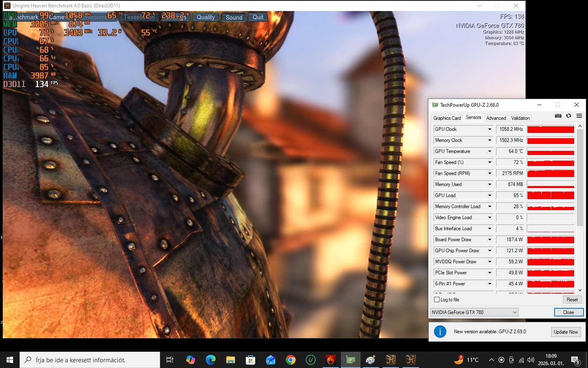The width and height of the screenshot is (588, 368).
Task: Click the Close button in GPU-Z
Action: tap(568, 312)
